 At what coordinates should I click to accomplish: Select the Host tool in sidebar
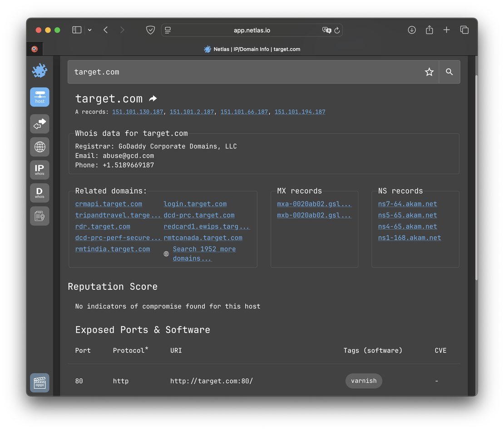coord(40,97)
